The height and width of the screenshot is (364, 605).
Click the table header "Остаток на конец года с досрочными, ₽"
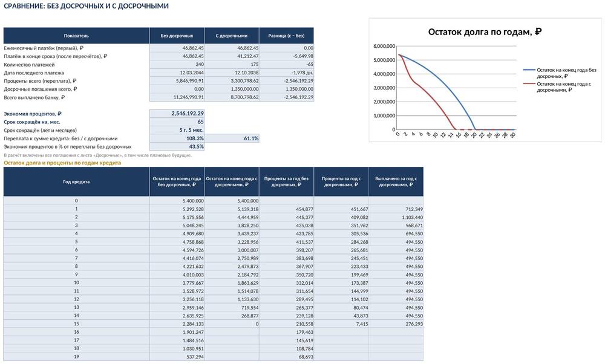coord(232,181)
